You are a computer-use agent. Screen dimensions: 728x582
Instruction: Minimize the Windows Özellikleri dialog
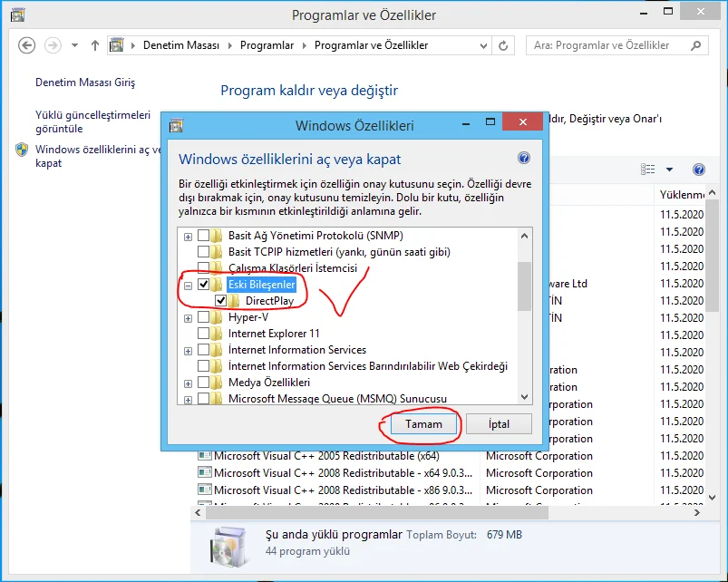click(x=466, y=123)
